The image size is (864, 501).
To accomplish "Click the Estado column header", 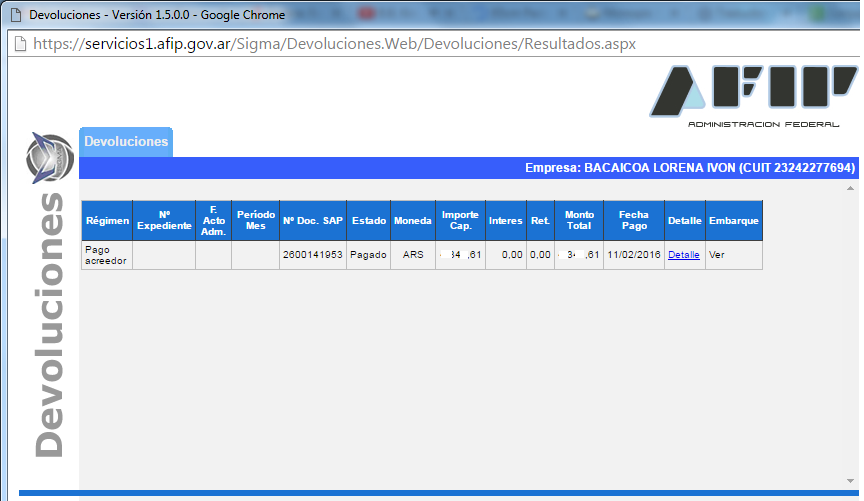I will [x=369, y=220].
